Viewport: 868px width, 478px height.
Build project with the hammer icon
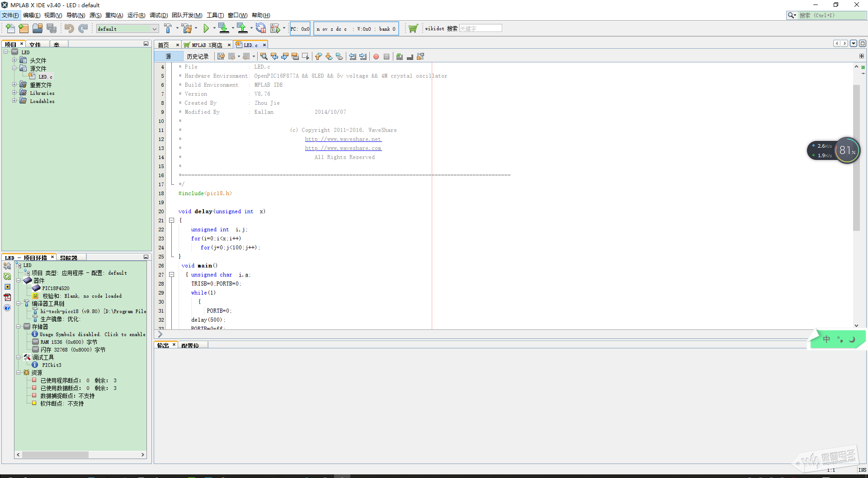click(x=168, y=28)
